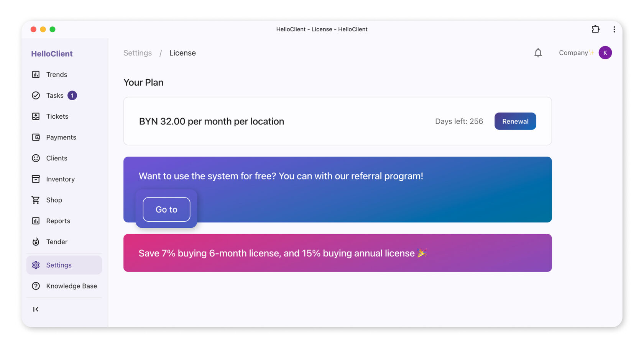Click the 'Your Plan' heading

143,82
